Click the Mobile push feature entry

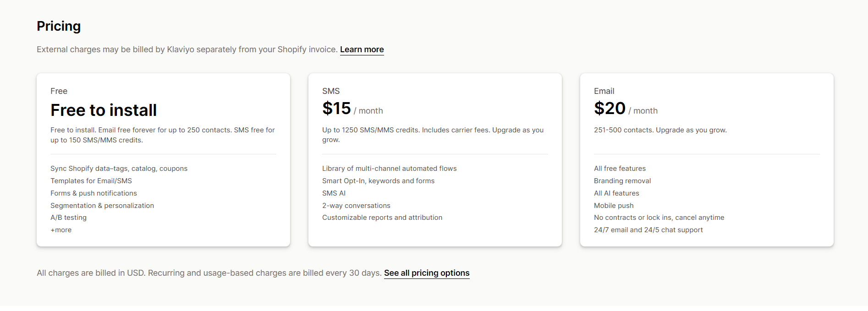tap(614, 205)
